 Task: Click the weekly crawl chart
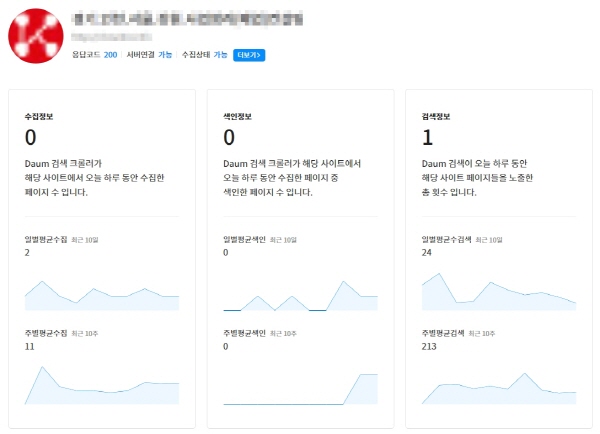[102, 385]
